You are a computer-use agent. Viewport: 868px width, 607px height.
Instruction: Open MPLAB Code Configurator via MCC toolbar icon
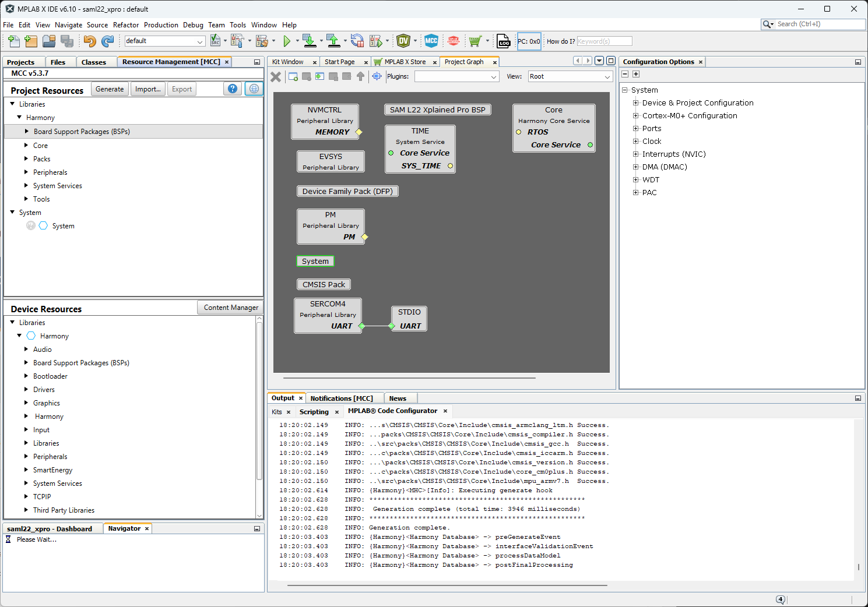431,41
